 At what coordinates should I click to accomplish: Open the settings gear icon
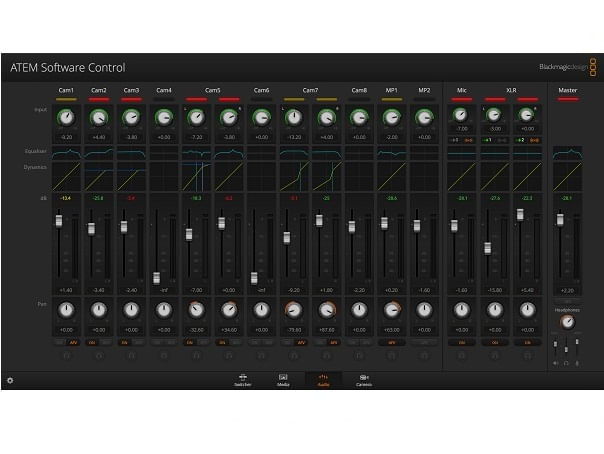(10, 380)
